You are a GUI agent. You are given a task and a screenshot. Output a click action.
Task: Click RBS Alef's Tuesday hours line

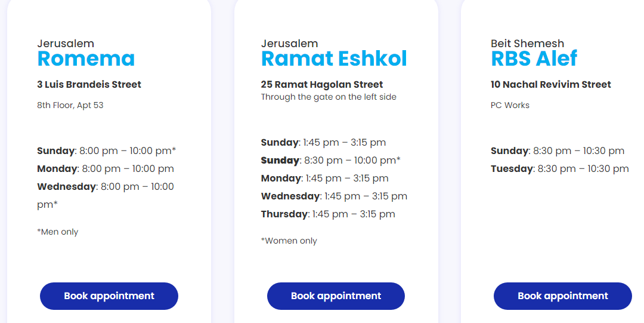click(559, 169)
